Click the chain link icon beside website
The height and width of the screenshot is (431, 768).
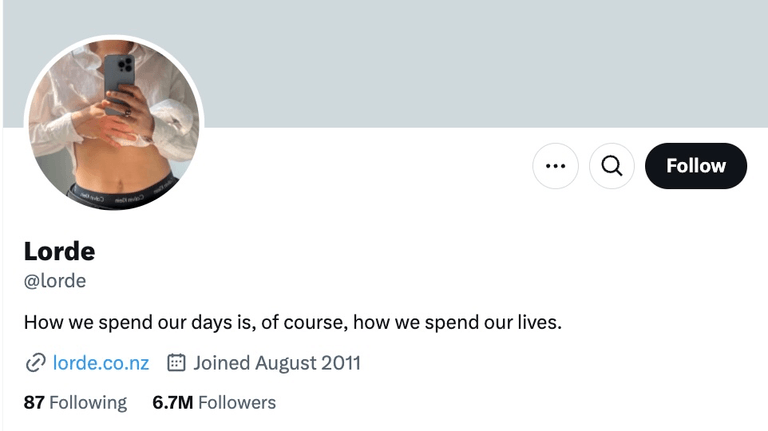point(35,363)
